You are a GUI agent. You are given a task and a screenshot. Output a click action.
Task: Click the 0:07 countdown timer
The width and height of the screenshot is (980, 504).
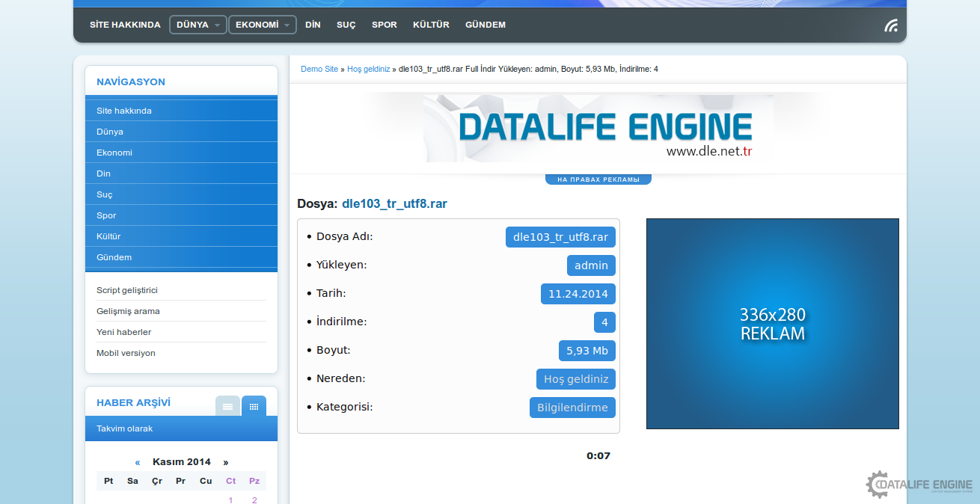(x=598, y=455)
